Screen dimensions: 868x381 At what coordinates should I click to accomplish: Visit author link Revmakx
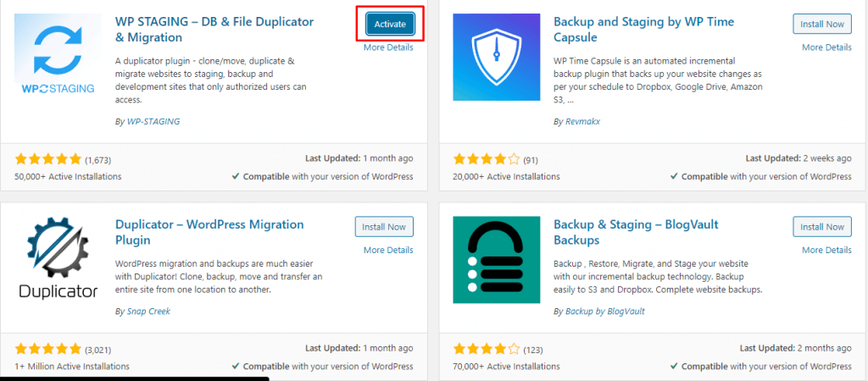pyautogui.click(x=581, y=122)
